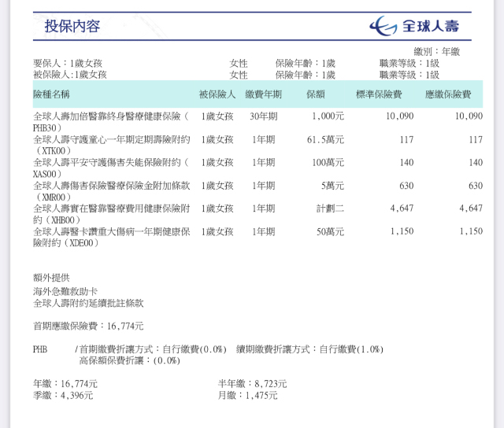This screenshot has height=428, width=504.
Task: Click the 140 standard premium value
Action: point(406,162)
